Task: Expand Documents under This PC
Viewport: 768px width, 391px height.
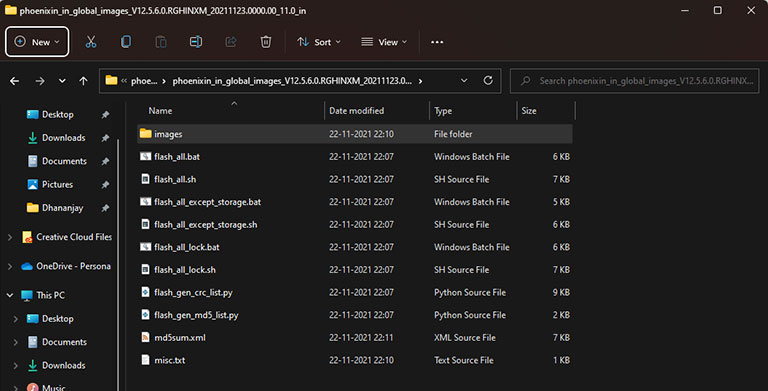Action: (x=16, y=342)
